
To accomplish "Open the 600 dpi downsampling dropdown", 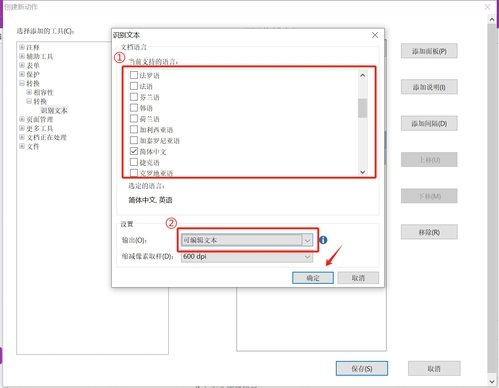I will click(x=247, y=257).
